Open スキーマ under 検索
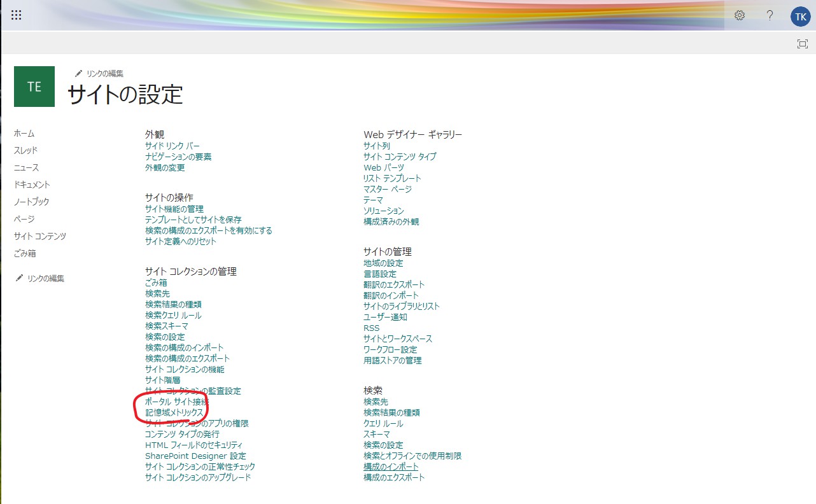 [x=377, y=434]
